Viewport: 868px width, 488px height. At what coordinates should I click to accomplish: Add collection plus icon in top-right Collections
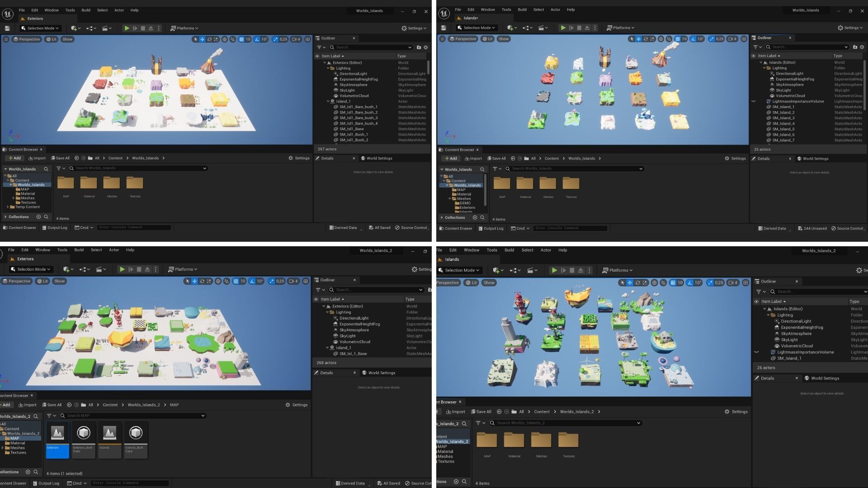tap(475, 218)
